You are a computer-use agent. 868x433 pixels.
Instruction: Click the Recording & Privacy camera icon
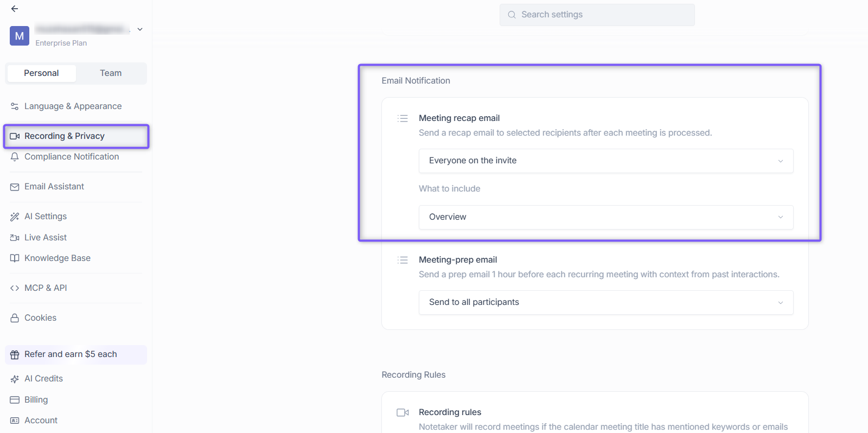tap(15, 136)
